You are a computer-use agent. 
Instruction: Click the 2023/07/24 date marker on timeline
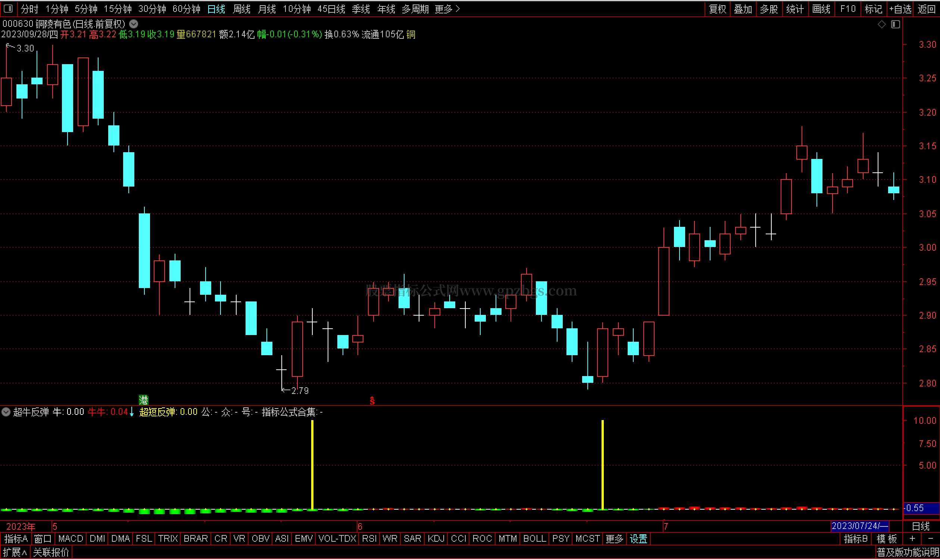[x=860, y=526]
